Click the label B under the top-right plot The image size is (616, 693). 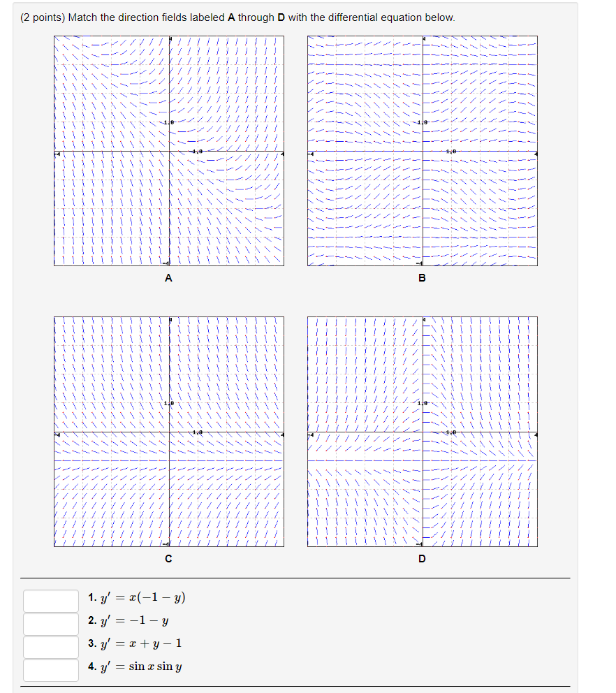tap(423, 278)
